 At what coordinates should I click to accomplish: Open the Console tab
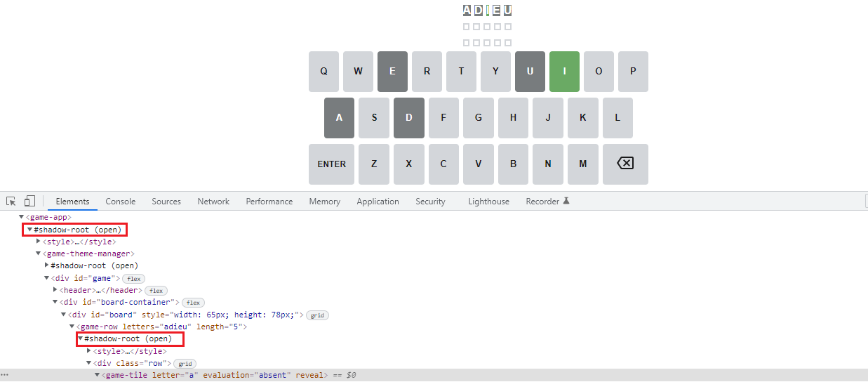[121, 201]
